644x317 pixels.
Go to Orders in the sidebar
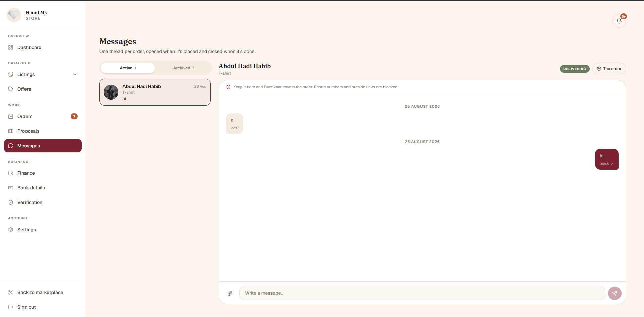point(43,116)
